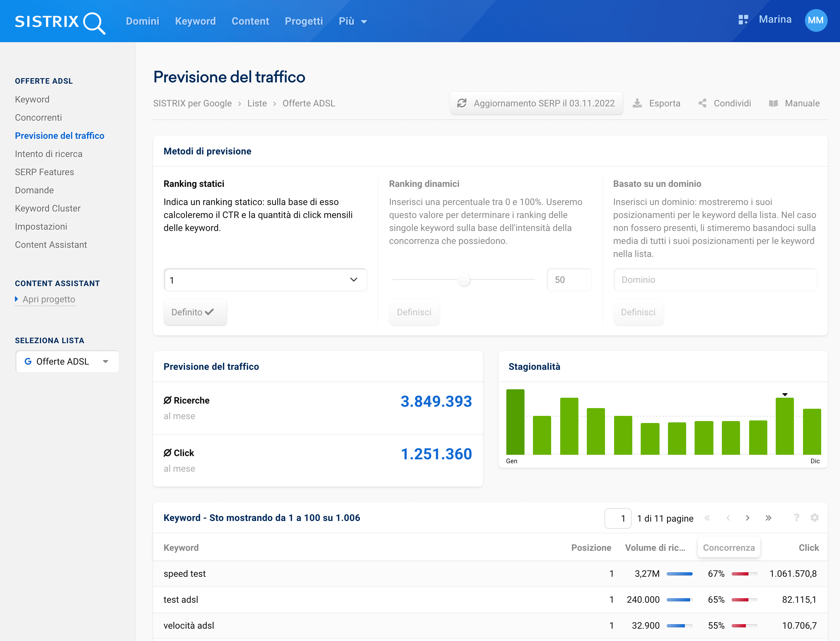840x641 pixels.
Task: Click Aggiornamento SERP il 03.11.2022 button
Action: pyautogui.click(x=536, y=103)
